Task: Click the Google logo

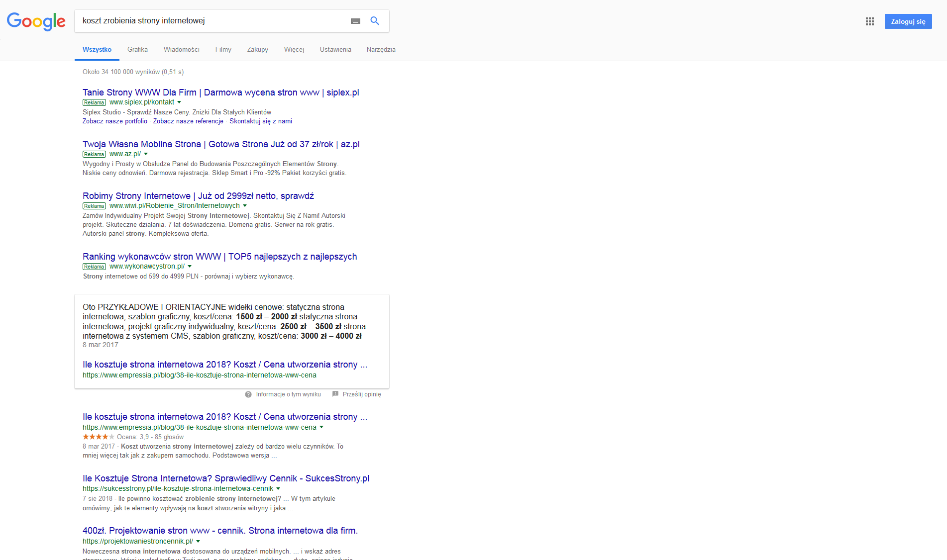Action: 36,21
